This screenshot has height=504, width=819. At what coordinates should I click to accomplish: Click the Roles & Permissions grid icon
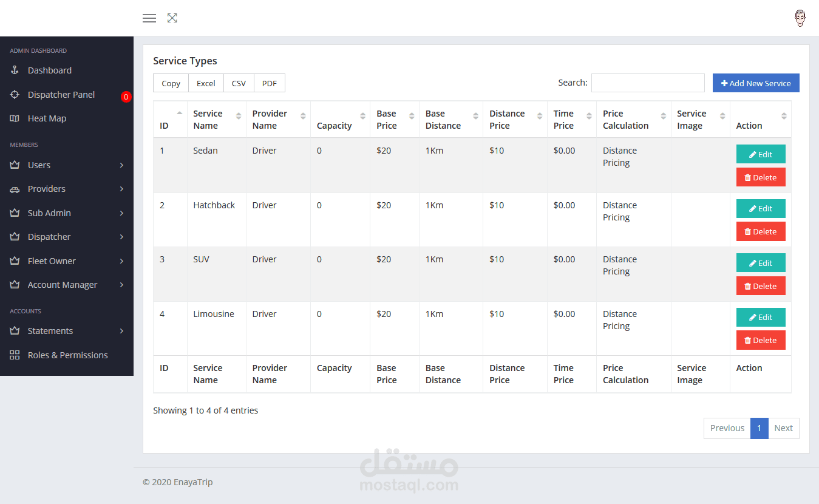pyautogui.click(x=15, y=355)
